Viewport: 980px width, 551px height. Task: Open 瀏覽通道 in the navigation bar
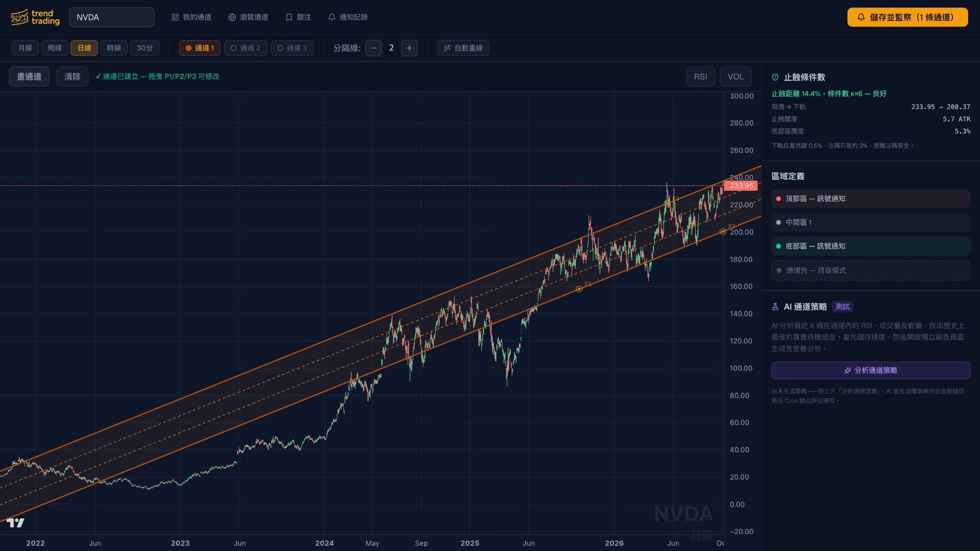(x=248, y=17)
